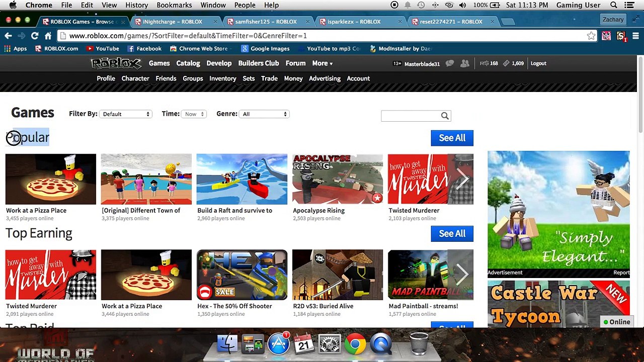644x362 pixels.
Task: Open QuickTime Player from the dock
Action: click(381, 344)
